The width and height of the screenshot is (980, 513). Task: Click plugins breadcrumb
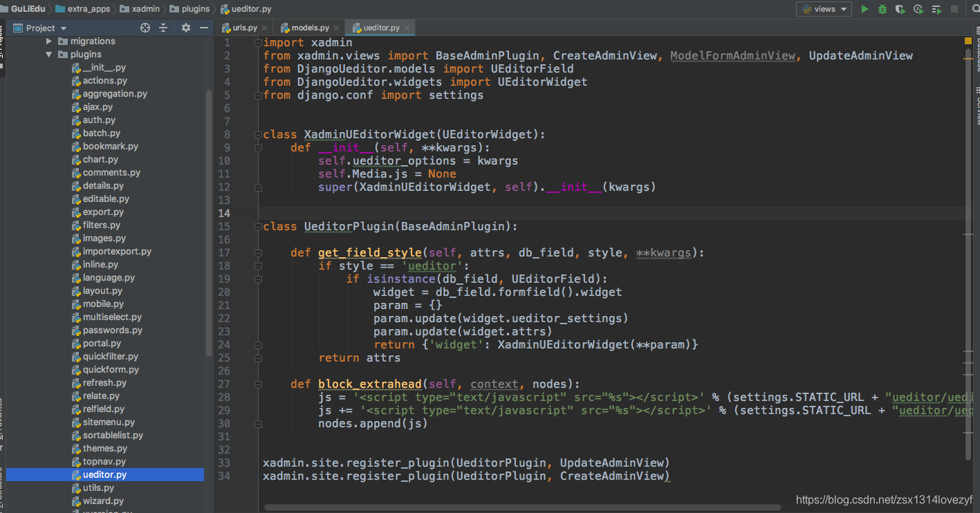tap(189, 9)
